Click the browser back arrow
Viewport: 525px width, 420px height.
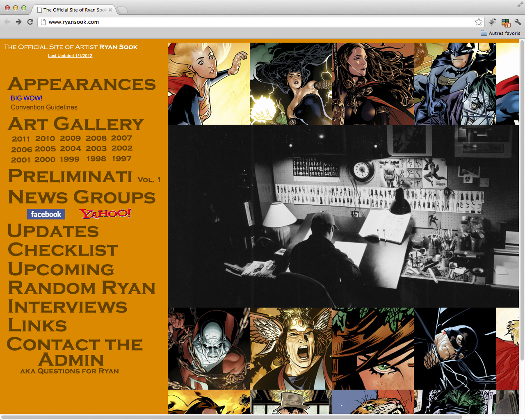7,22
